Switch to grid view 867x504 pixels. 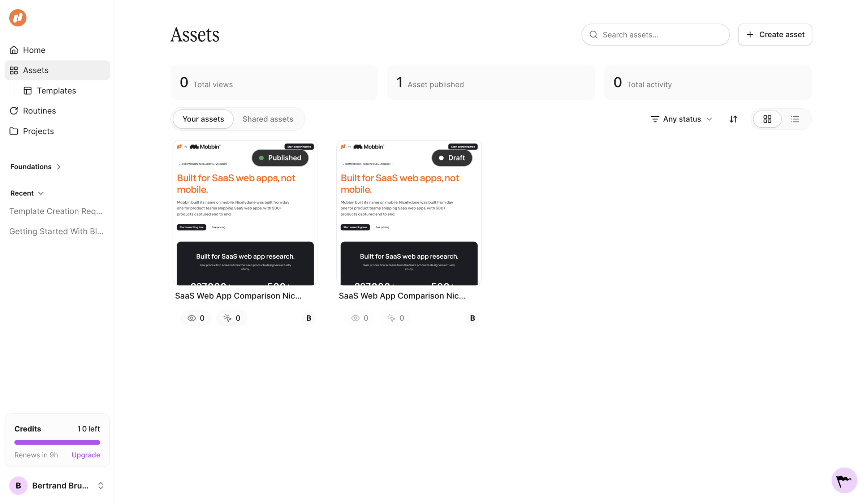pos(767,119)
